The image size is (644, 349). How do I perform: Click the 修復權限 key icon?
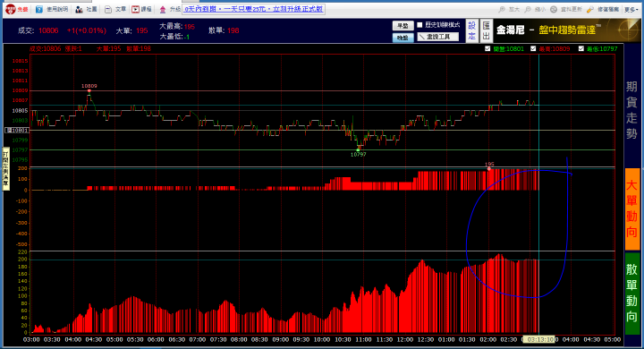tap(590, 9)
